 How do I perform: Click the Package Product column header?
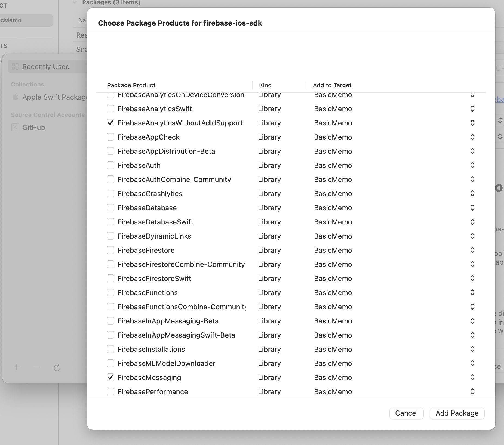131,85
